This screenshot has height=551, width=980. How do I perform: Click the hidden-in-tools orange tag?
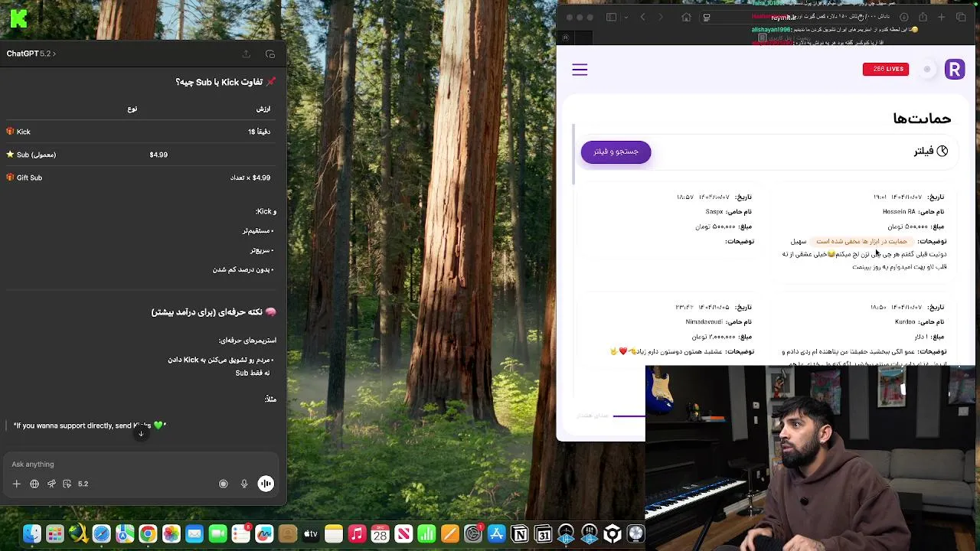(x=861, y=241)
